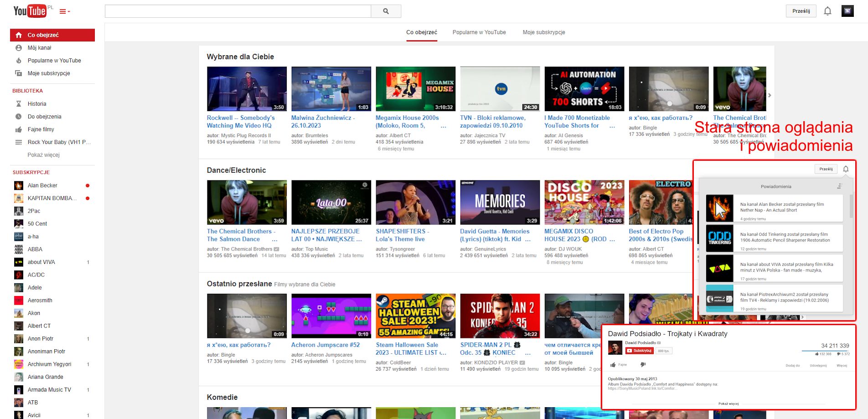Open options dots on SPIDER-MAN 2 PL video
This screenshot has height=419, width=868.
(528, 353)
